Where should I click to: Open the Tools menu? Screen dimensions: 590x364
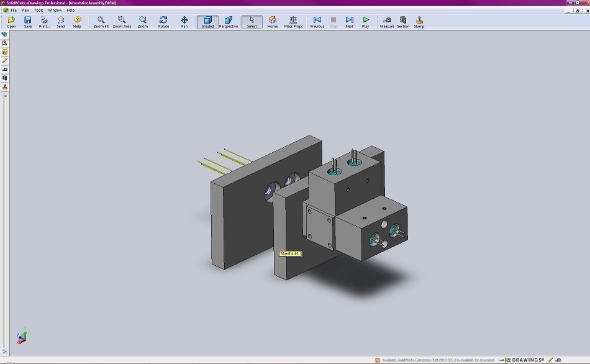tap(39, 10)
